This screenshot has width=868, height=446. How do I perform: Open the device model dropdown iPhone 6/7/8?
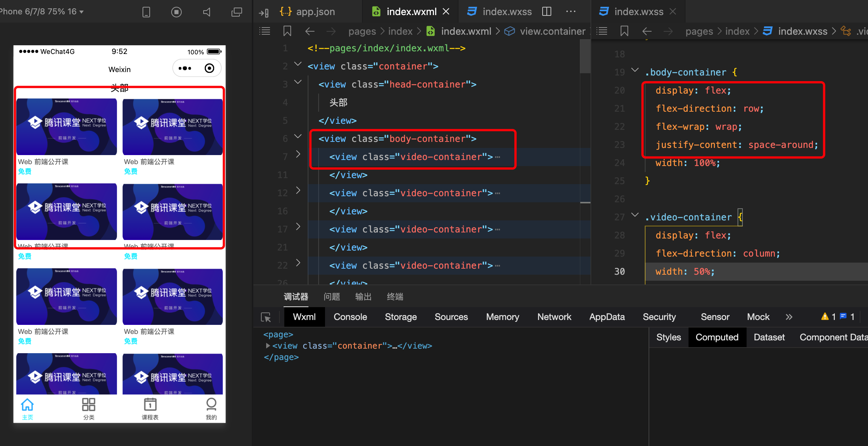click(x=41, y=11)
